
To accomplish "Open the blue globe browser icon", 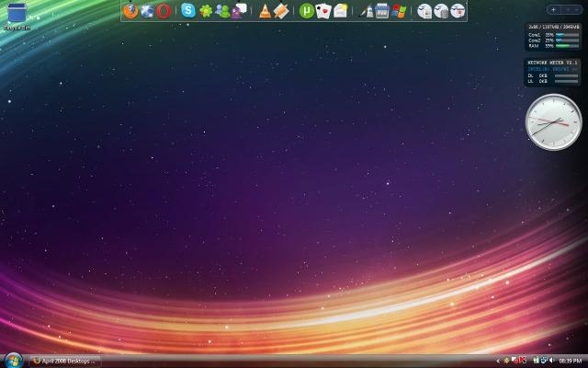I will coord(147,11).
